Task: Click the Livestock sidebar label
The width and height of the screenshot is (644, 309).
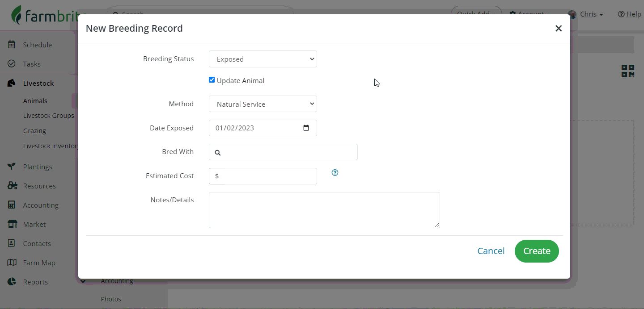Action: 38,83
